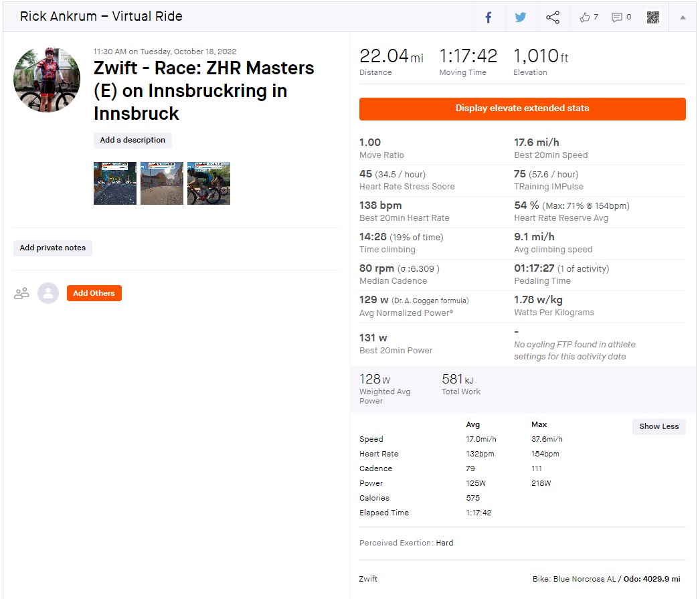Collapse the stats with Show Less
This screenshot has height=599, width=700.
pos(659,426)
